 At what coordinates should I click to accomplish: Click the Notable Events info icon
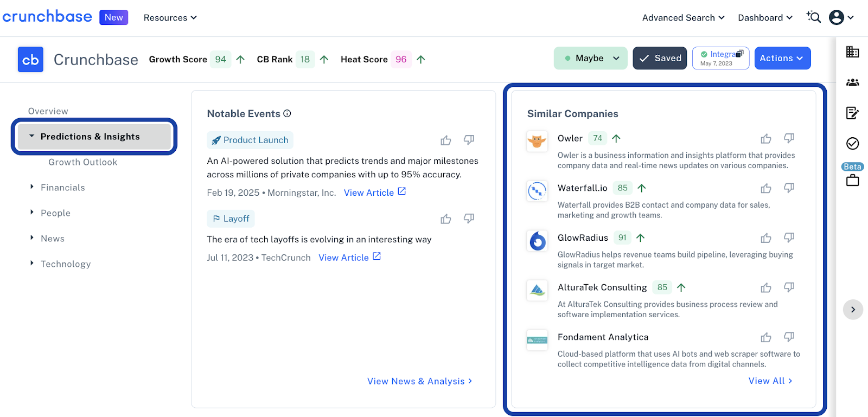287,113
